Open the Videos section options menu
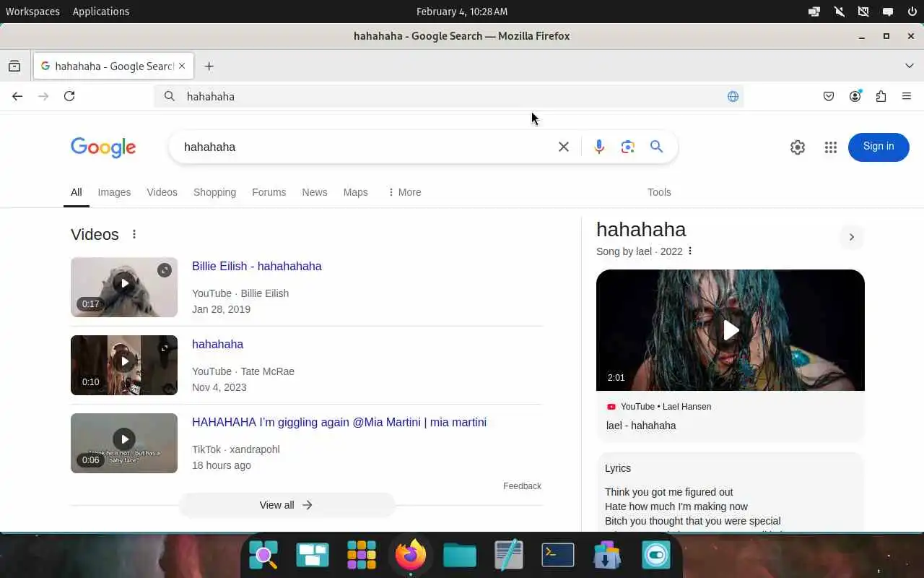This screenshot has height=578, width=924. (134, 234)
